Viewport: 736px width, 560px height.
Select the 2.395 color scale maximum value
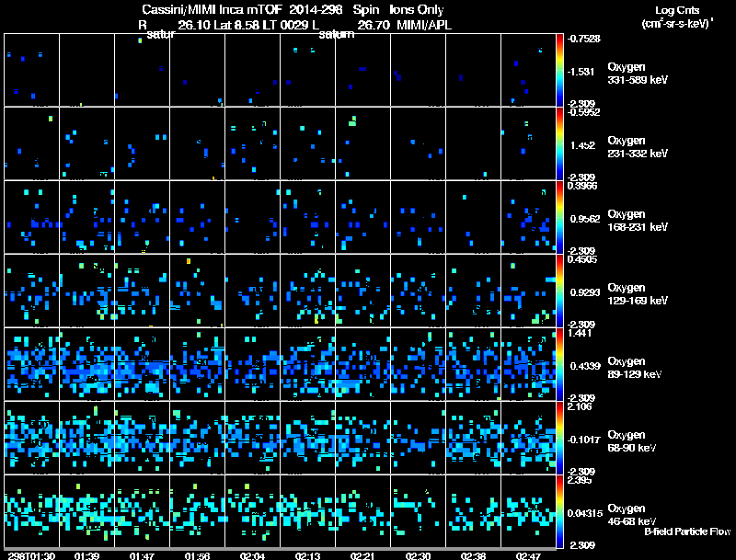tap(580, 481)
